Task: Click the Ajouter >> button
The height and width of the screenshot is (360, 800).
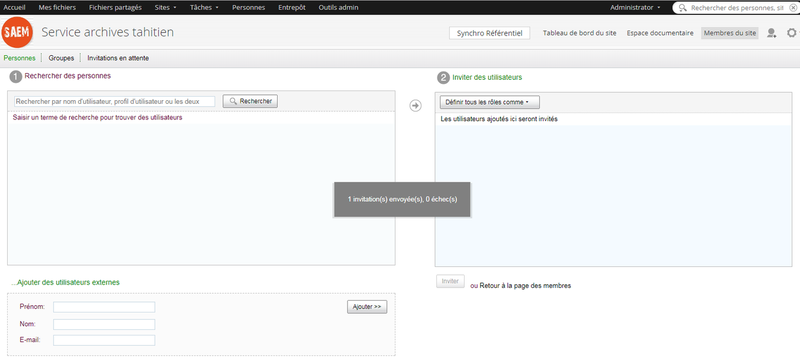Action: [x=367, y=307]
